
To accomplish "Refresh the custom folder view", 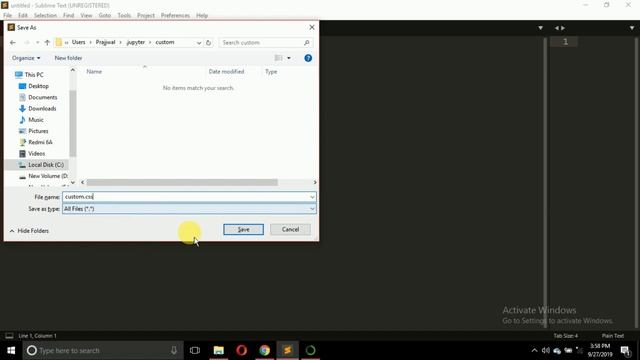I will click(x=208, y=42).
